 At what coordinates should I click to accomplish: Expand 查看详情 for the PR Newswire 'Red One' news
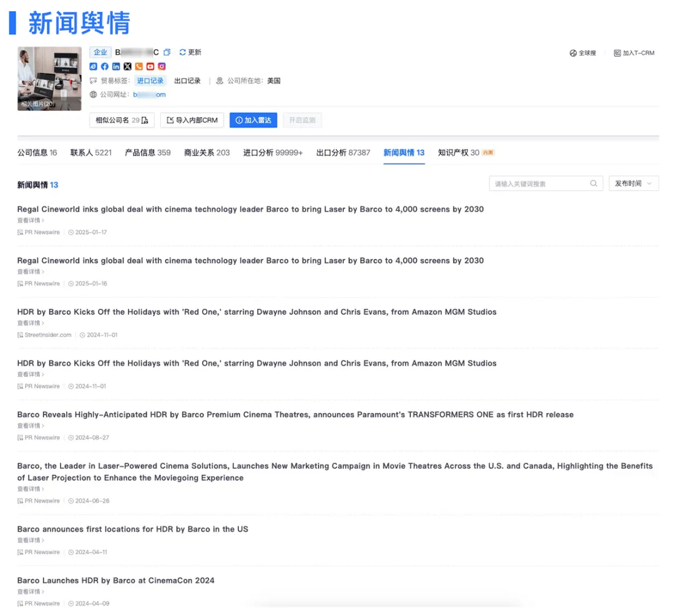pyautogui.click(x=31, y=374)
